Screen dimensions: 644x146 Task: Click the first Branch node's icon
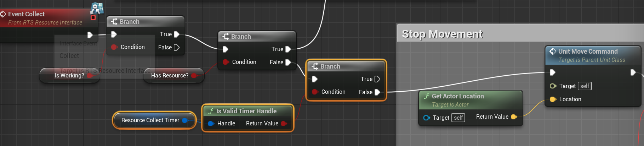point(114,22)
